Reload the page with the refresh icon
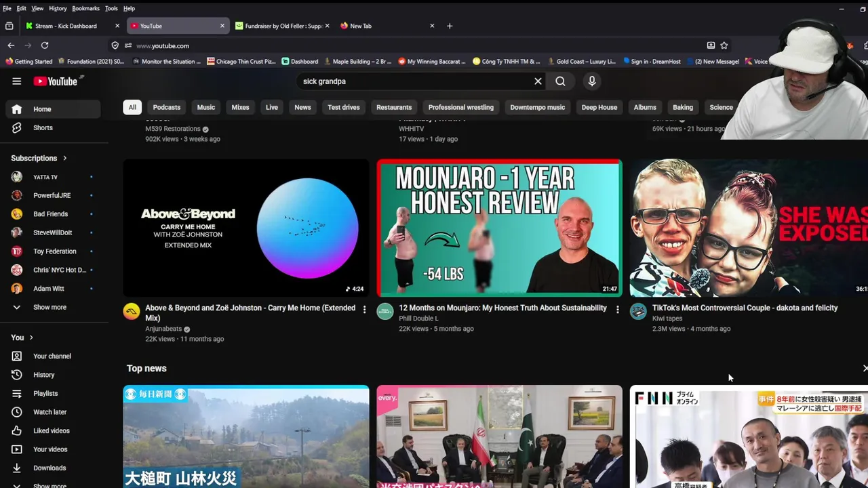Viewport: 868px width, 488px height. click(x=45, y=45)
